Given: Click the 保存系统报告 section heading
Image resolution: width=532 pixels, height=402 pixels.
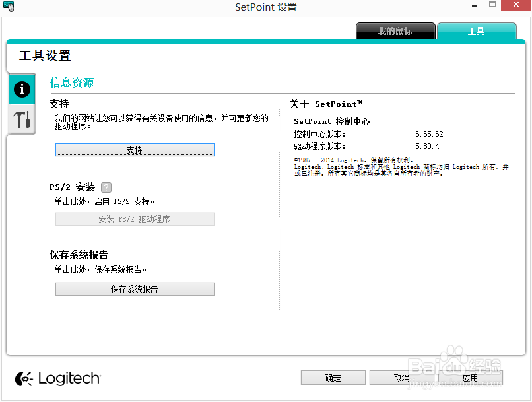Looking at the screenshot, I should click(x=79, y=255).
